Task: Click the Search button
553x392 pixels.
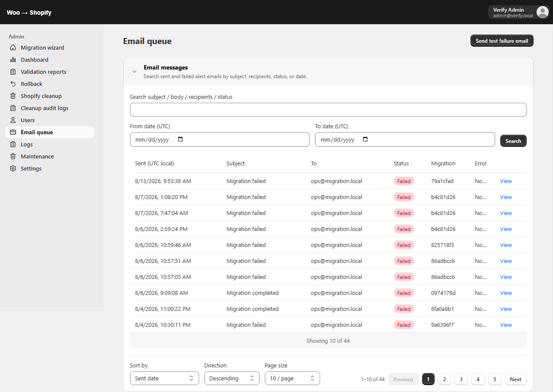Action: click(x=513, y=141)
